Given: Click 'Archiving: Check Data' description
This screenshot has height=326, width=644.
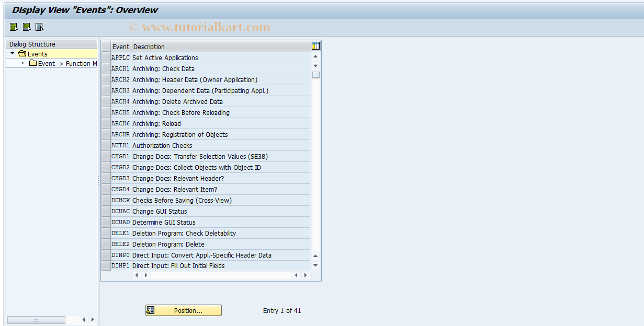Looking at the screenshot, I should [x=163, y=68].
